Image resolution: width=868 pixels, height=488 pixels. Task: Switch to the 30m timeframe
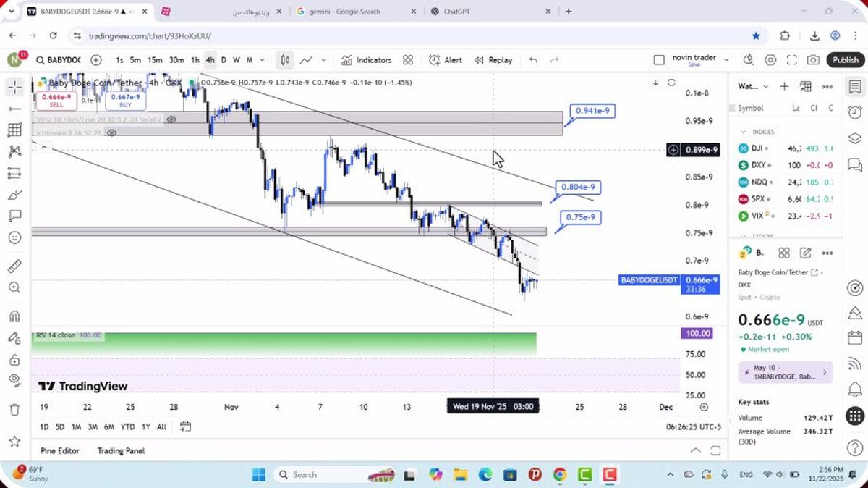(176, 60)
